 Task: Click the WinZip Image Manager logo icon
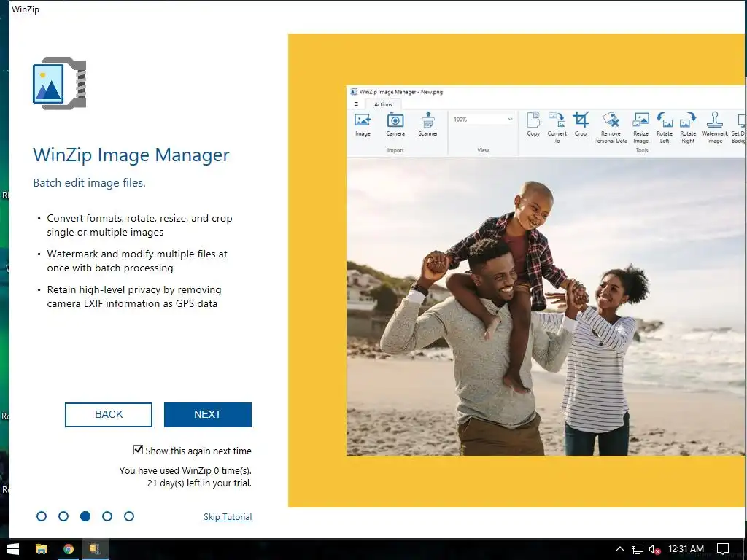(60, 83)
